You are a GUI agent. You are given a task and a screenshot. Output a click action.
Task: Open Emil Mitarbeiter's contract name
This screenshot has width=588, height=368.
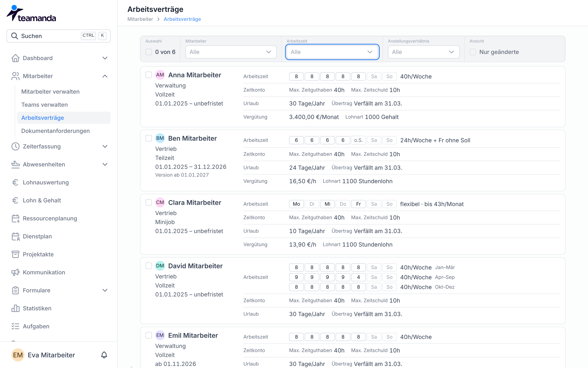(x=193, y=336)
